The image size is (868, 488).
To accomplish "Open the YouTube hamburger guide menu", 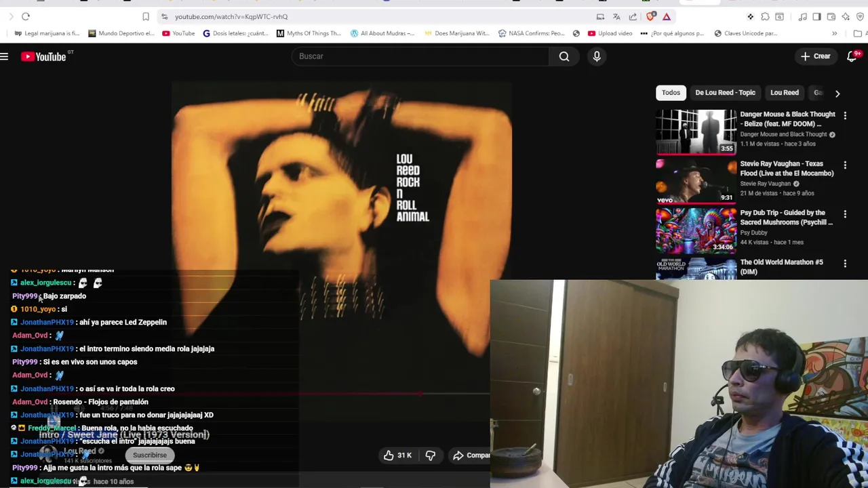I will click(5, 57).
